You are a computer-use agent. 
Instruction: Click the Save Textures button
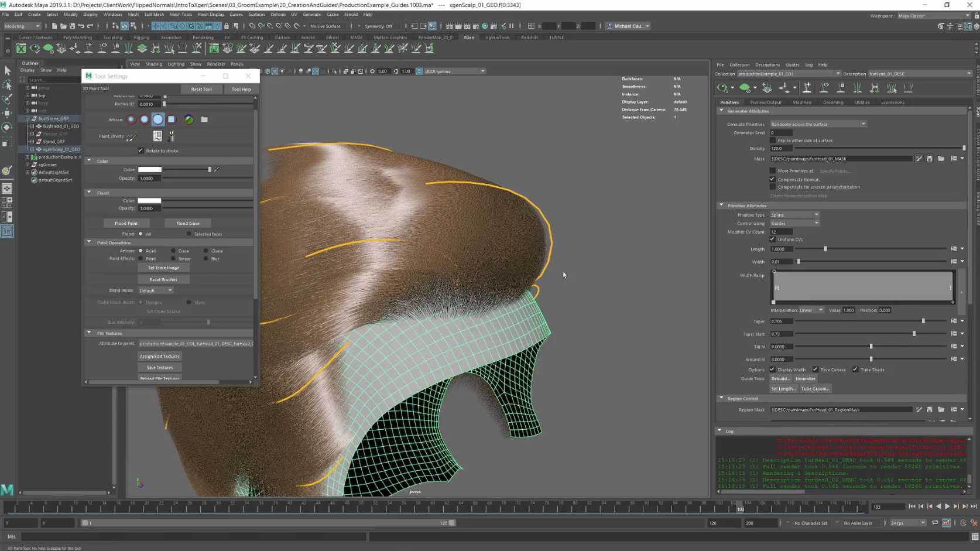(x=160, y=368)
